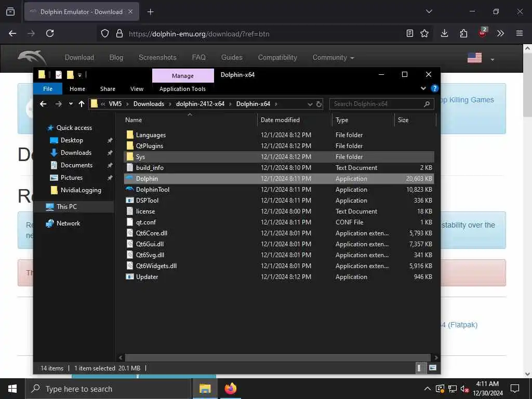Show more Firefox toolbar tools
The height and width of the screenshot is (399, 532).
tap(500, 33)
